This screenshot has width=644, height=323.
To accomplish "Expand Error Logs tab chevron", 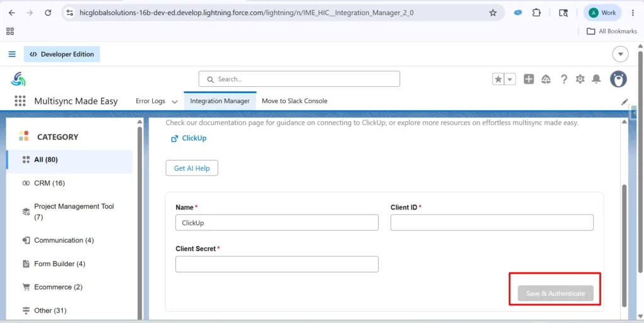I will [x=175, y=101].
